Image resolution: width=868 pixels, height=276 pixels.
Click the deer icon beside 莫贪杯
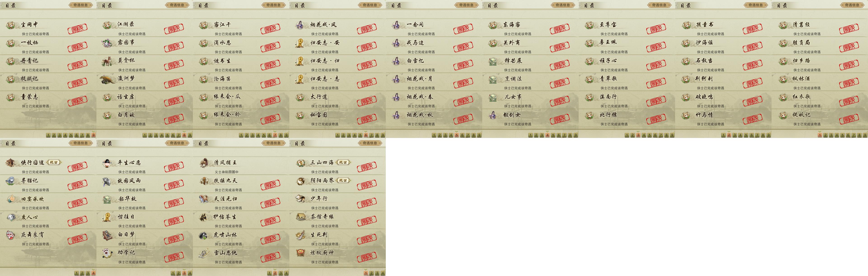[108, 61]
